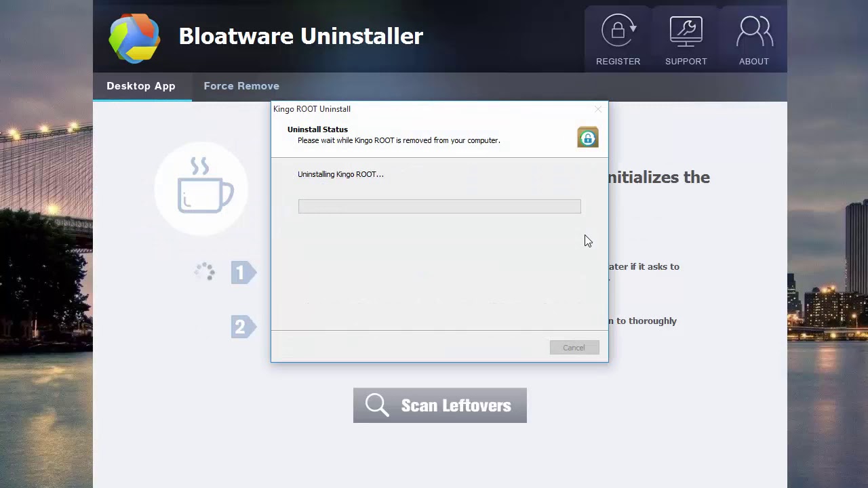Click the step 1 arrow badge
Viewport: 868px width, 488px height.
pos(243,272)
